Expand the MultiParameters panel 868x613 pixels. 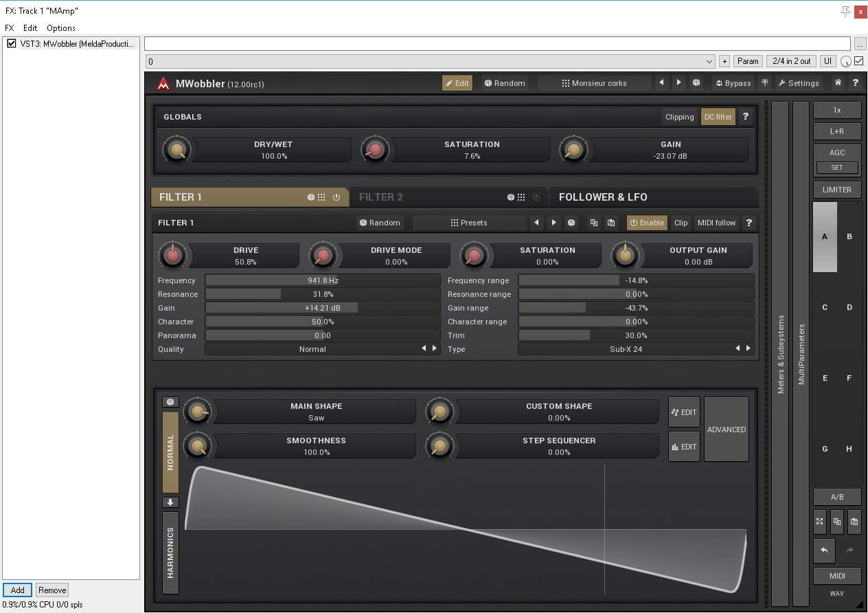point(801,353)
